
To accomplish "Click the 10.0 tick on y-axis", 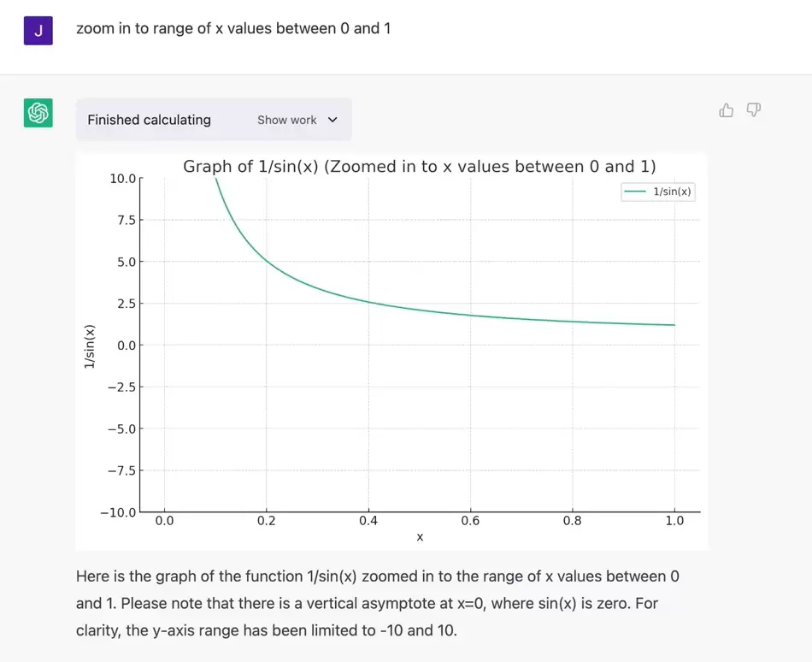I will 123,179.
